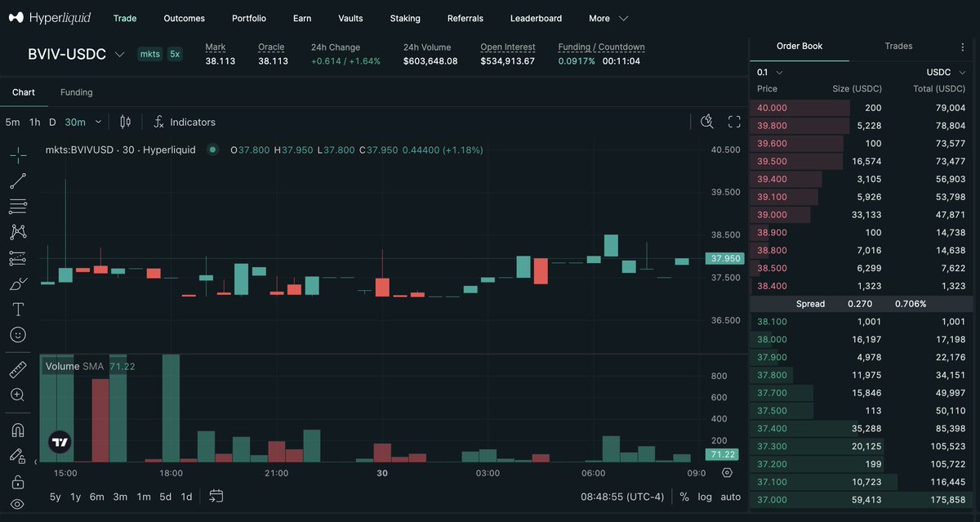Select the crosshair cursor tool
The height and width of the screenshot is (522, 980).
tap(18, 155)
